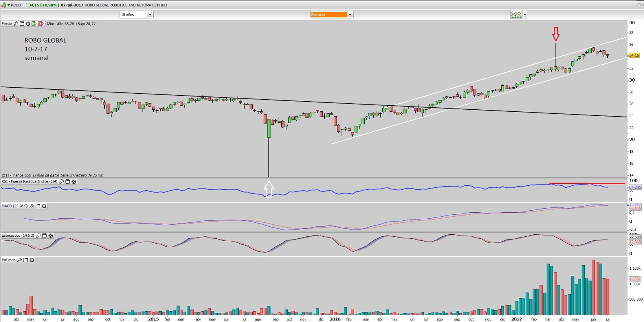Click the red export arrow in Precio panel
Viewport: 644px width, 322px height.
point(41,24)
